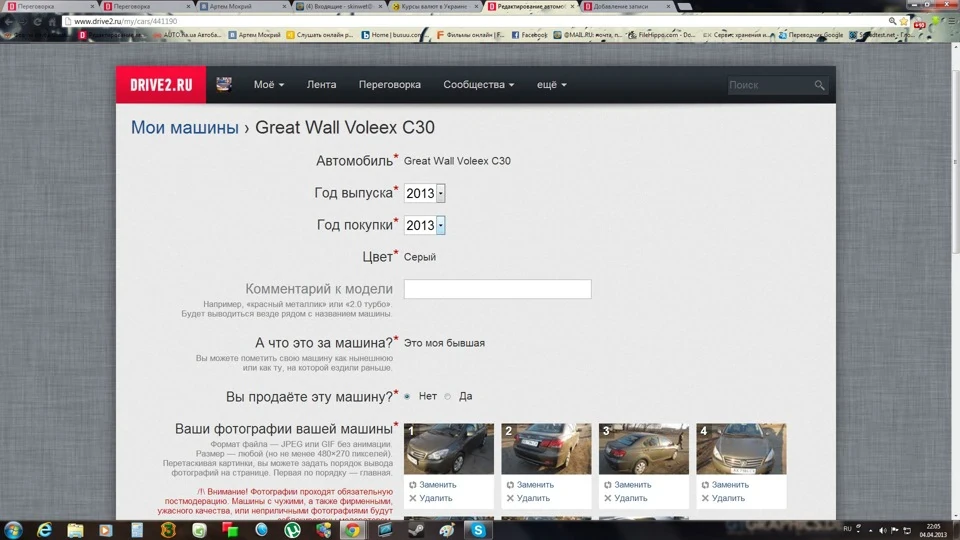Open the user avatar icon in navbar
Screen dimensions: 960x540
point(224,84)
